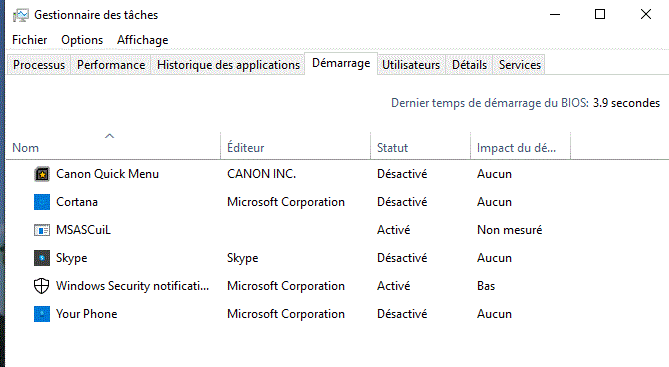Switch to the Performance tab
This screenshot has width=669, height=367.
(111, 65)
